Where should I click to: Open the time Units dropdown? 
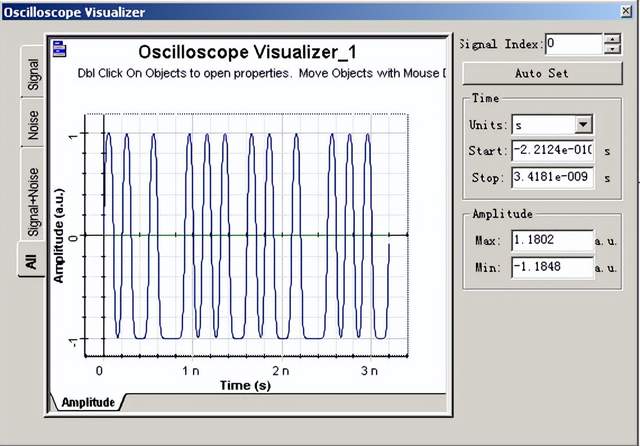point(583,124)
